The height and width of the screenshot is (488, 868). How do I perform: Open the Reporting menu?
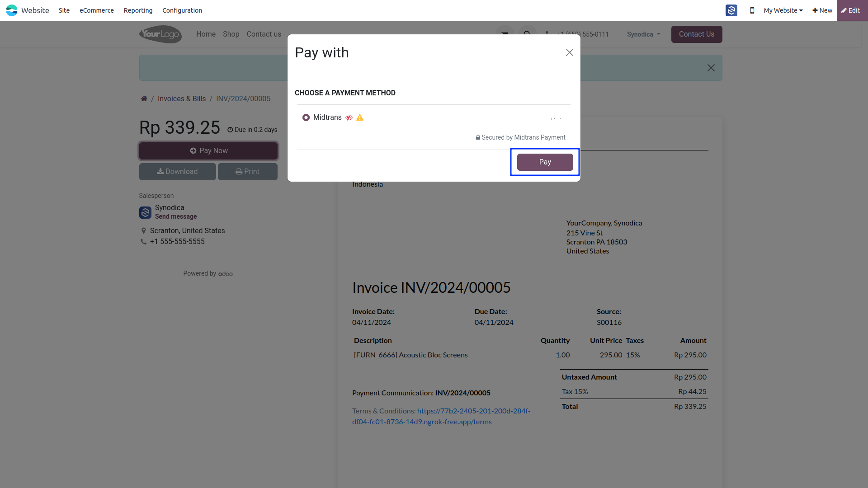click(x=138, y=10)
